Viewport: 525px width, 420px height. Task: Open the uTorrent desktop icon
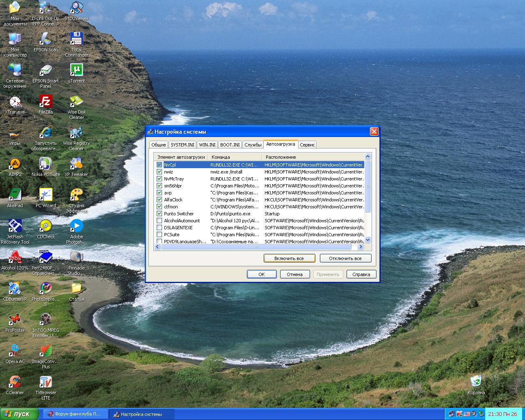76,71
